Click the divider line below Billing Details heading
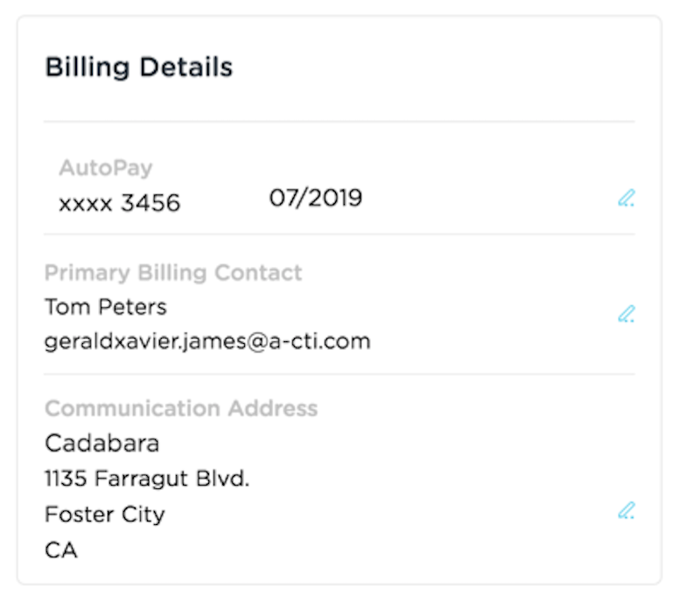Screen dimensions: 686x616 (x=339, y=121)
